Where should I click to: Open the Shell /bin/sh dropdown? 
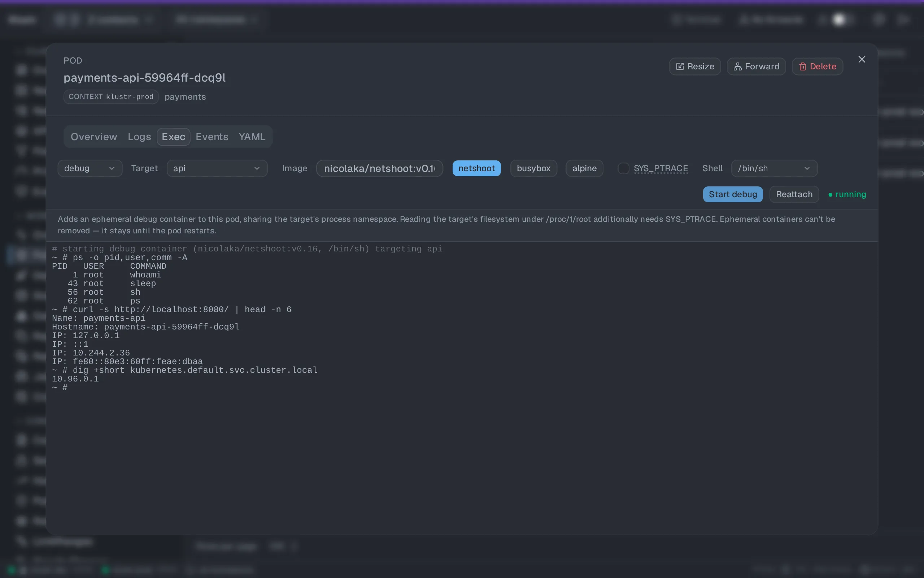774,168
